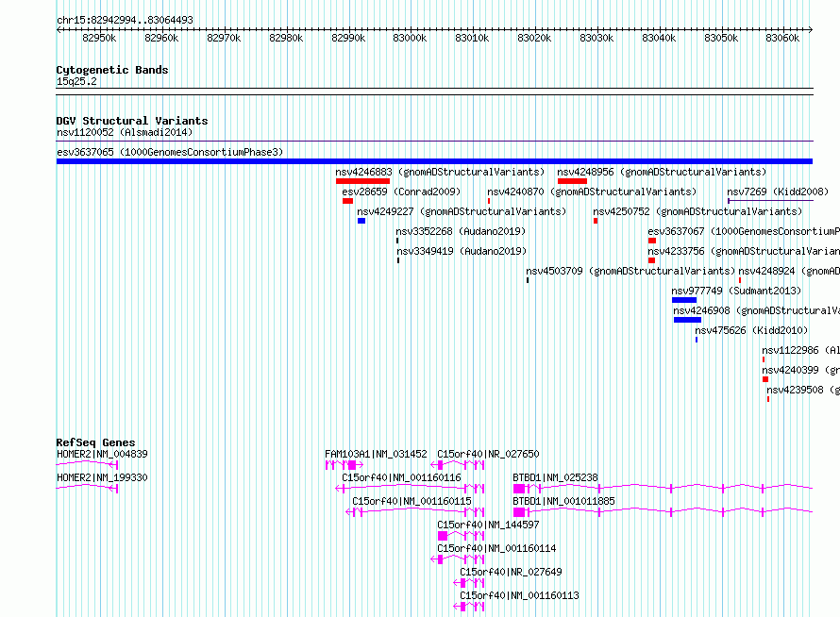Open nsv3349419 (Audano2019) label

coord(462,251)
